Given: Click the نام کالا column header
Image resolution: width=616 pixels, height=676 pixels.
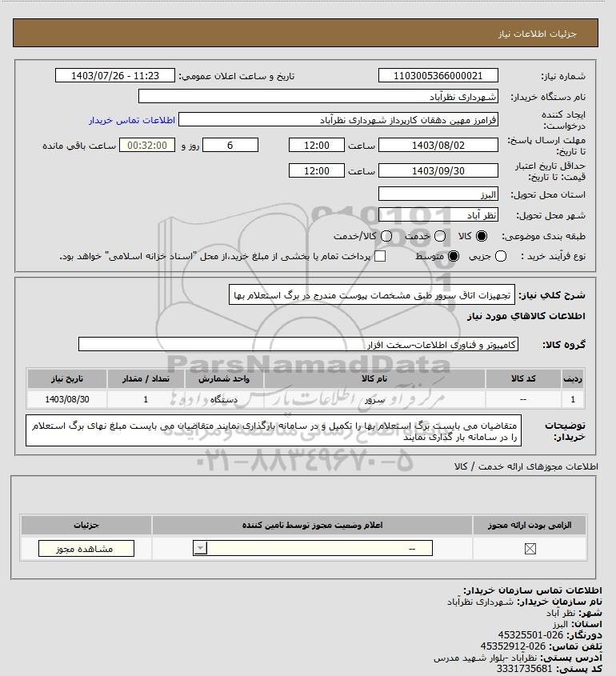Looking at the screenshot, I should click(x=374, y=378).
